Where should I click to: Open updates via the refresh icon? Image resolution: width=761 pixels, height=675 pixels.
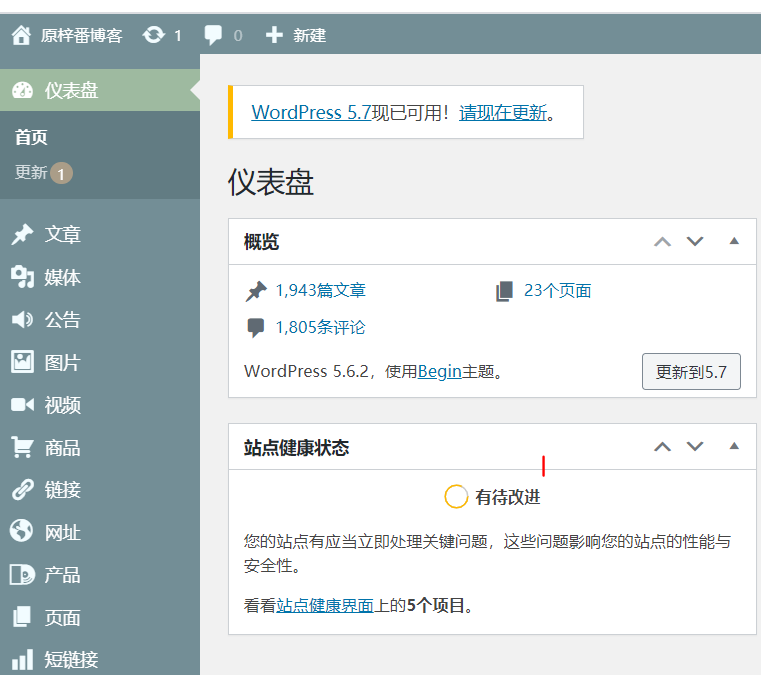click(153, 35)
